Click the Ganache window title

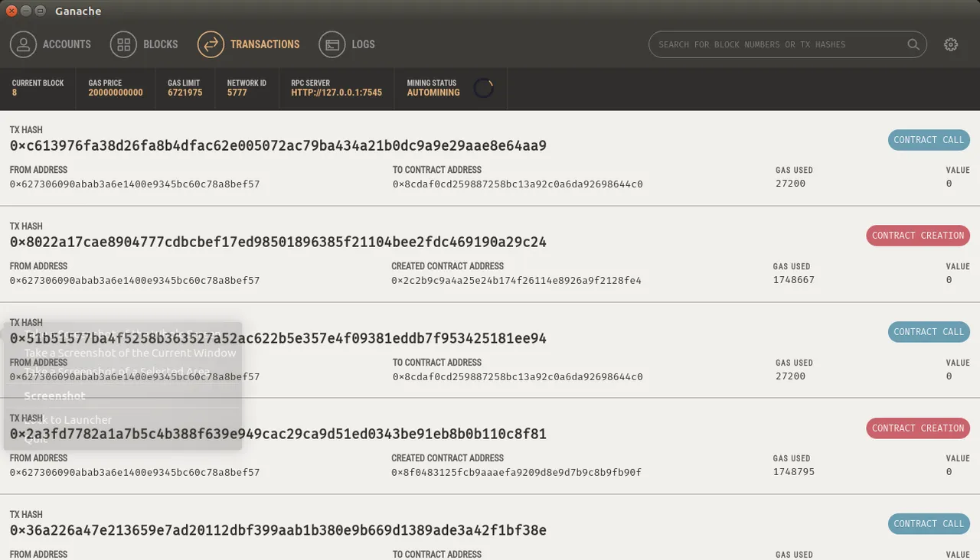click(x=78, y=11)
